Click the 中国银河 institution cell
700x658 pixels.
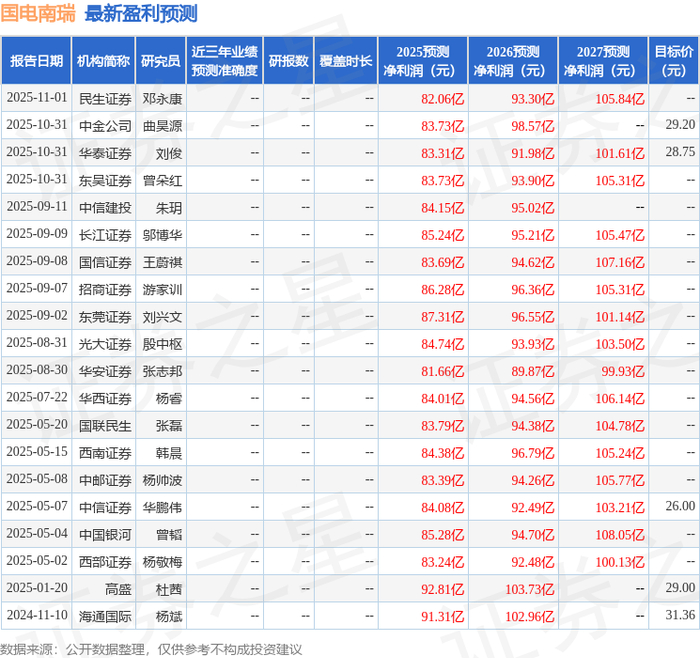105,534
